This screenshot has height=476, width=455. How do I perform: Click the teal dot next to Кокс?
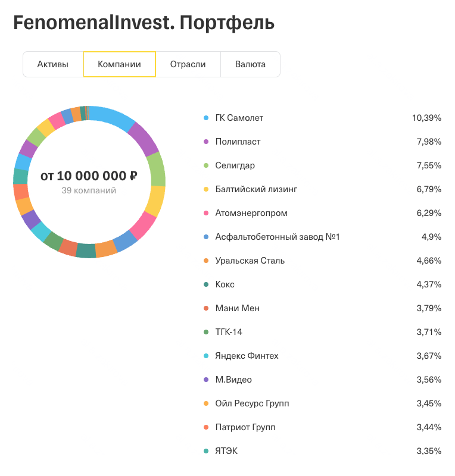pos(205,284)
